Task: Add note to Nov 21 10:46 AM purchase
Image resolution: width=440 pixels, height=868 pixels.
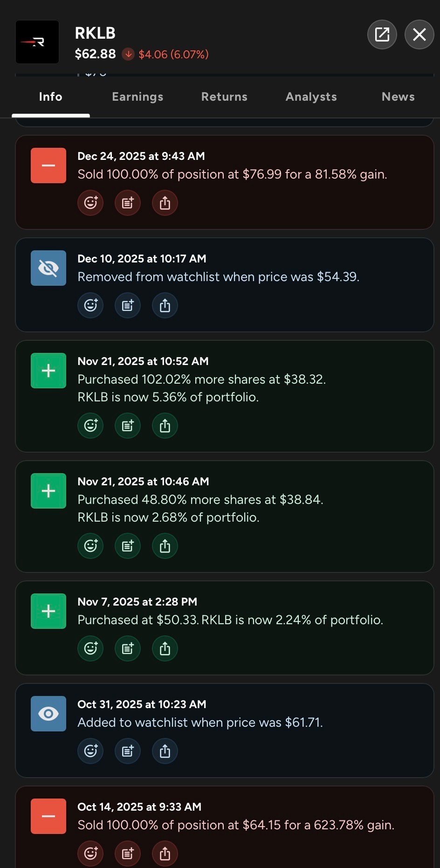Action: (x=128, y=546)
